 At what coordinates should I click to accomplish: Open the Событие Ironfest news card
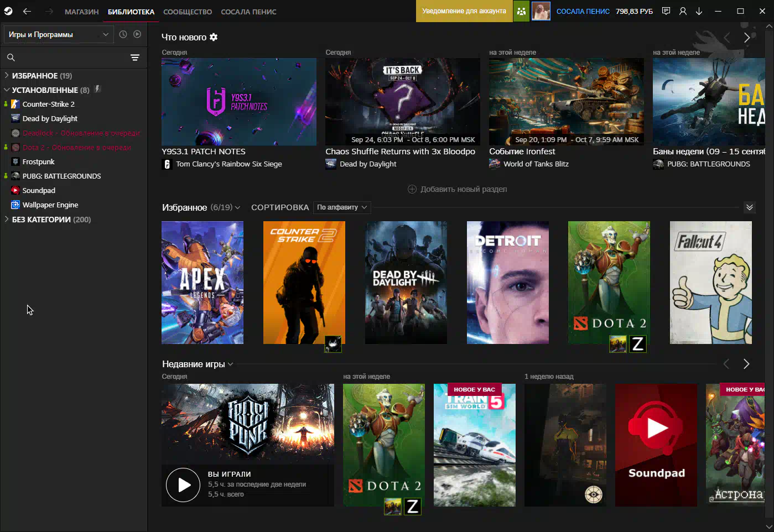click(x=567, y=102)
